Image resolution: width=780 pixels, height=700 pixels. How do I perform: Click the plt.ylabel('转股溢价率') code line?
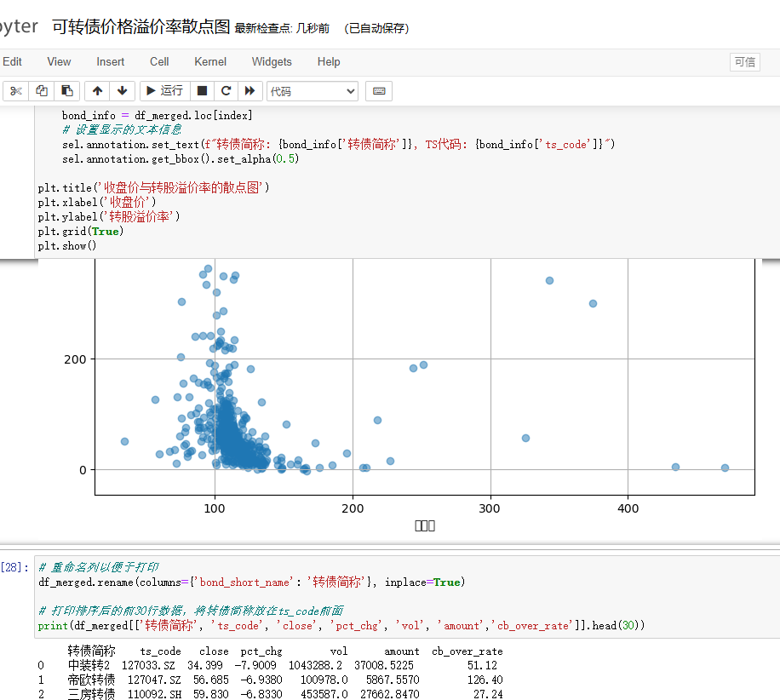click(109, 216)
